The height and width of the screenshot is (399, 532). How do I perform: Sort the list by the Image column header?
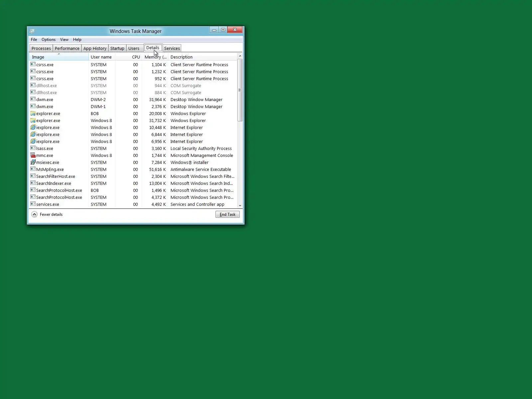coord(59,57)
